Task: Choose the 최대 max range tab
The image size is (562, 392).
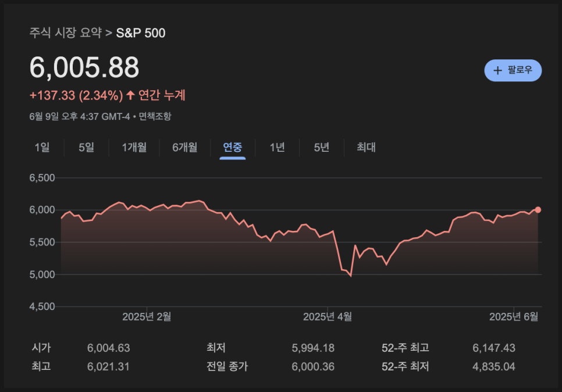Action: (x=366, y=147)
